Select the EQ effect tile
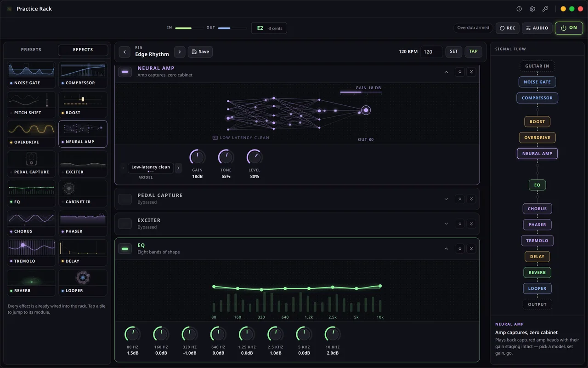Viewport: 588px width, 368px height. [x=31, y=194]
